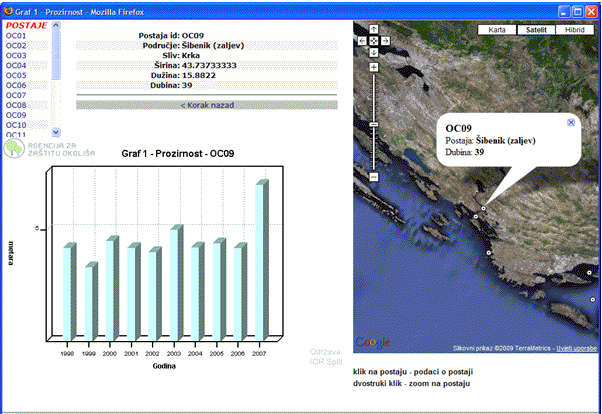602x414 pixels.
Task: Close the OC09 map info bubble
Action: (571, 122)
